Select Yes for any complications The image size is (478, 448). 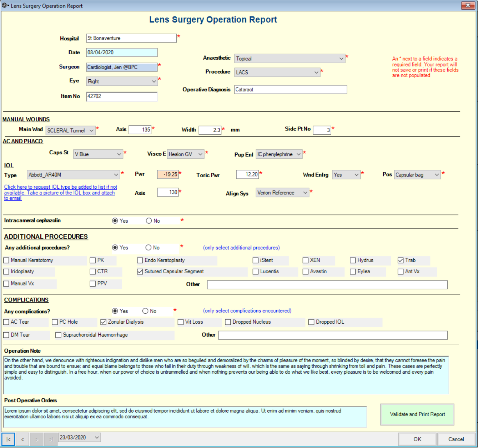pyautogui.click(x=115, y=311)
